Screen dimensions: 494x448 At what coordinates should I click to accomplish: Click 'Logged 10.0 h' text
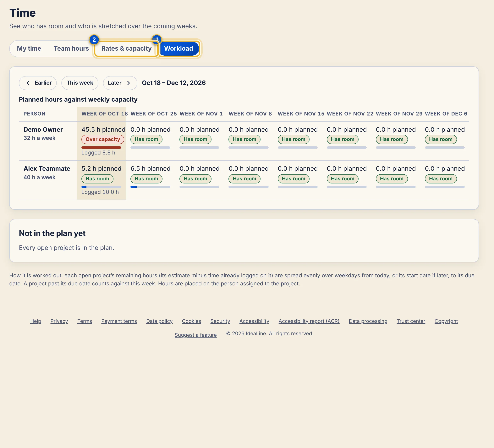tap(100, 192)
